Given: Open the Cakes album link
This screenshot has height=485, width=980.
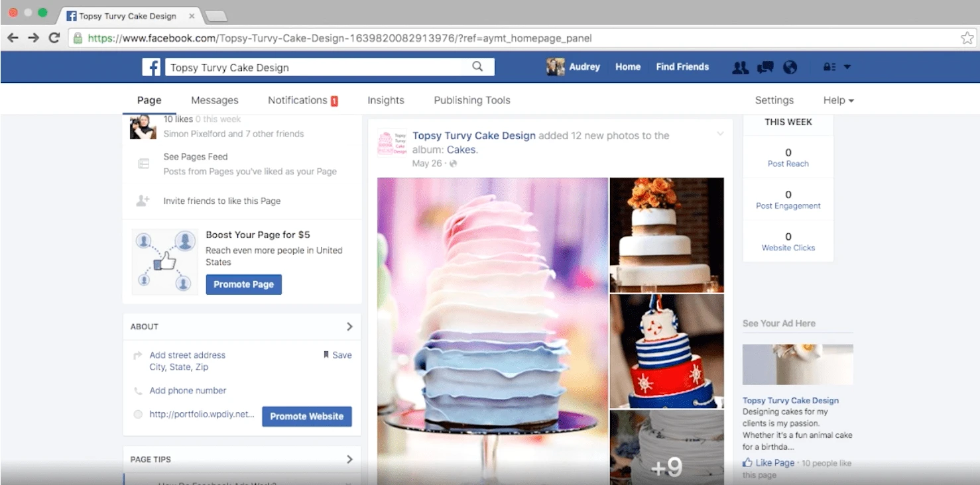Looking at the screenshot, I should tap(461, 150).
